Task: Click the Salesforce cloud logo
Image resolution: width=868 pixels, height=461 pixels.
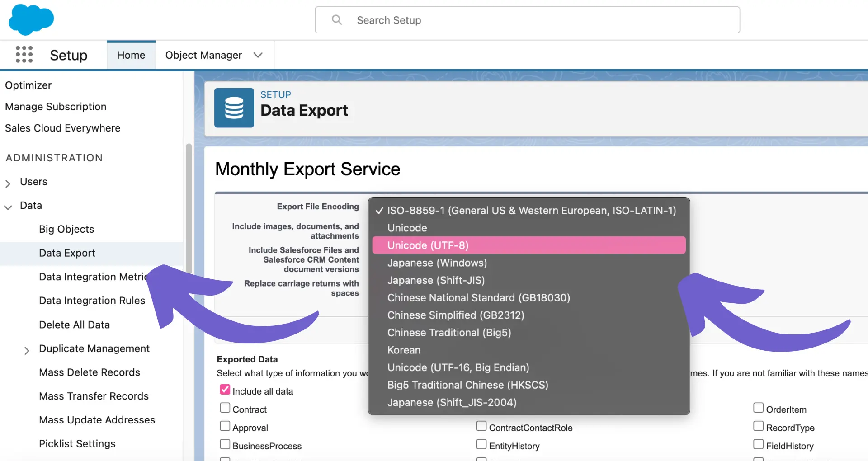Action: point(31,19)
